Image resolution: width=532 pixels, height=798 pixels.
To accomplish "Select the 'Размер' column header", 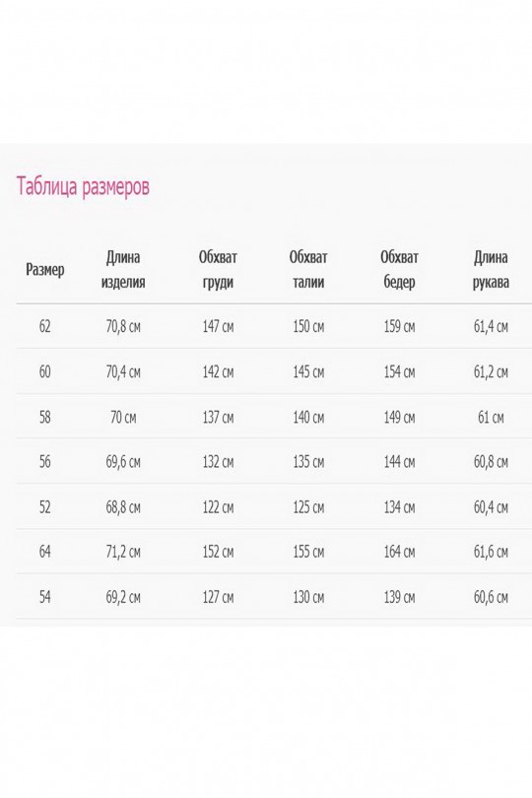I will [x=44, y=270].
